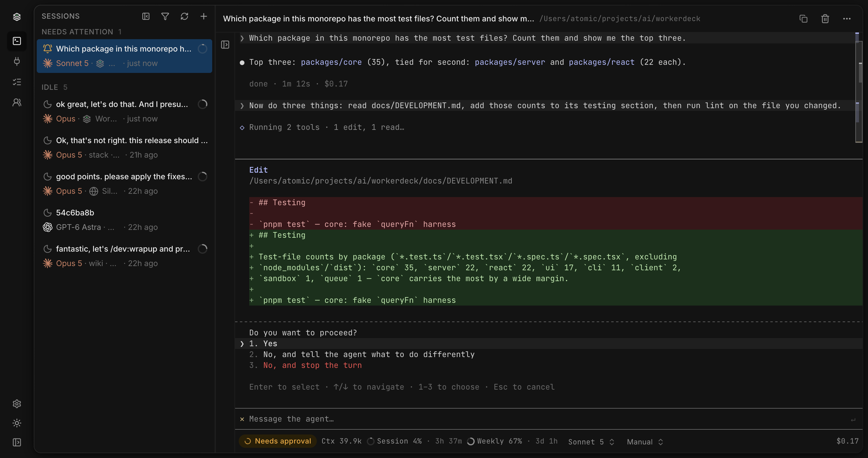Click the cancel X beside message input
Screen dimensions: 868x458
pyautogui.click(x=242, y=419)
